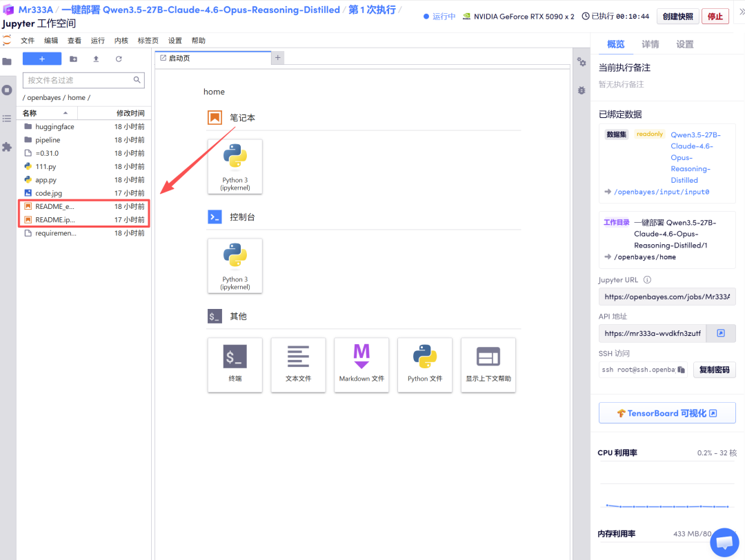745x560 pixels.
Task: Open the Mr333A breadcrumb link
Action: pyautogui.click(x=36, y=10)
